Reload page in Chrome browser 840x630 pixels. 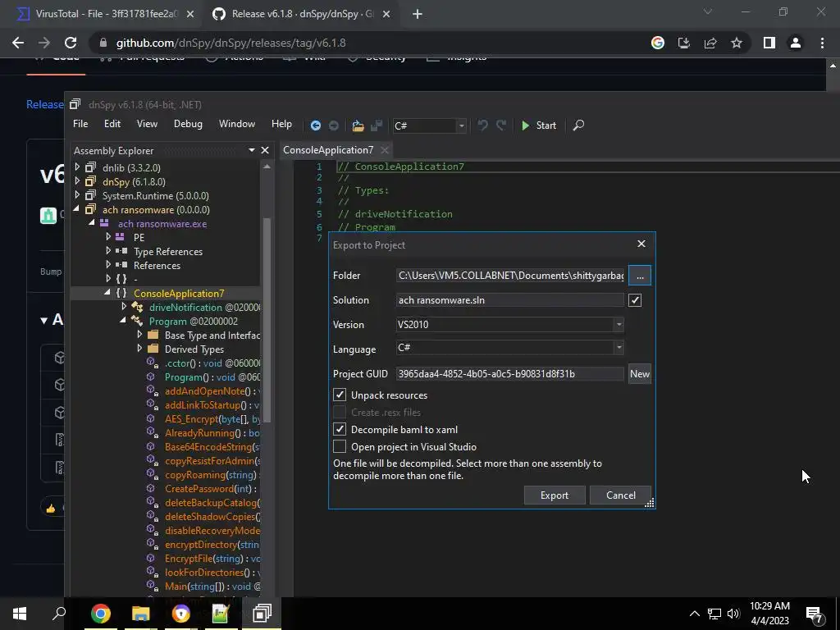pyautogui.click(x=71, y=43)
